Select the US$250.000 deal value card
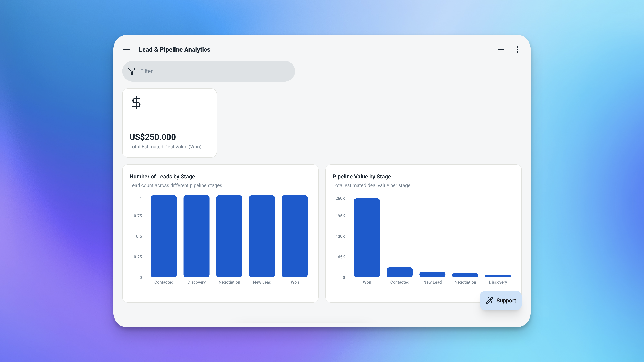The width and height of the screenshot is (644, 362). pyautogui.click(x=169, y=123)
